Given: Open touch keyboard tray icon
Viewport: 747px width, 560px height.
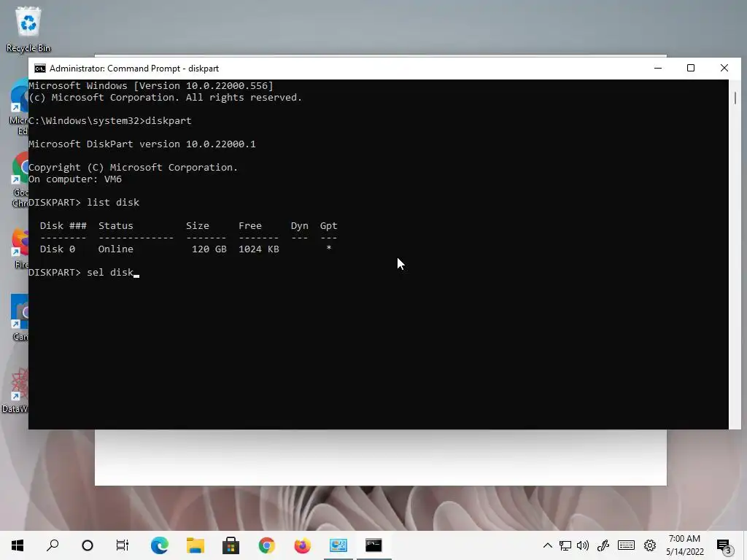Looking at the screenshot, I should 626,545.
